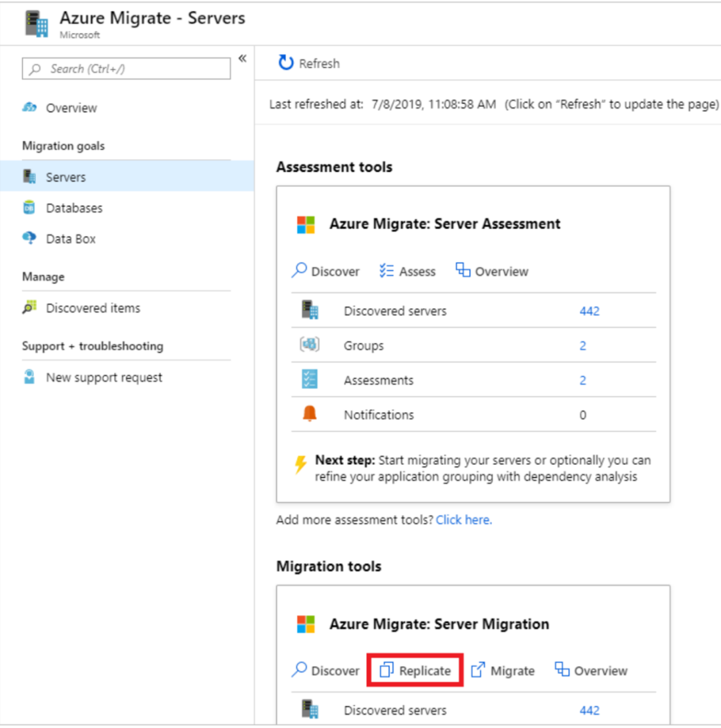721x728 pixels.
Task: Click the Groups icon
Action: click(x=310, y=345)
